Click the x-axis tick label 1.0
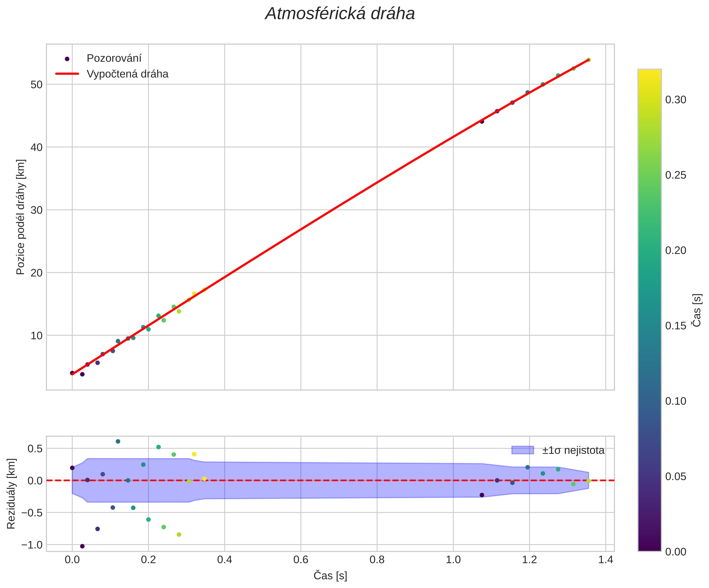This screenshot has width=709, height=588. point(453,560)
